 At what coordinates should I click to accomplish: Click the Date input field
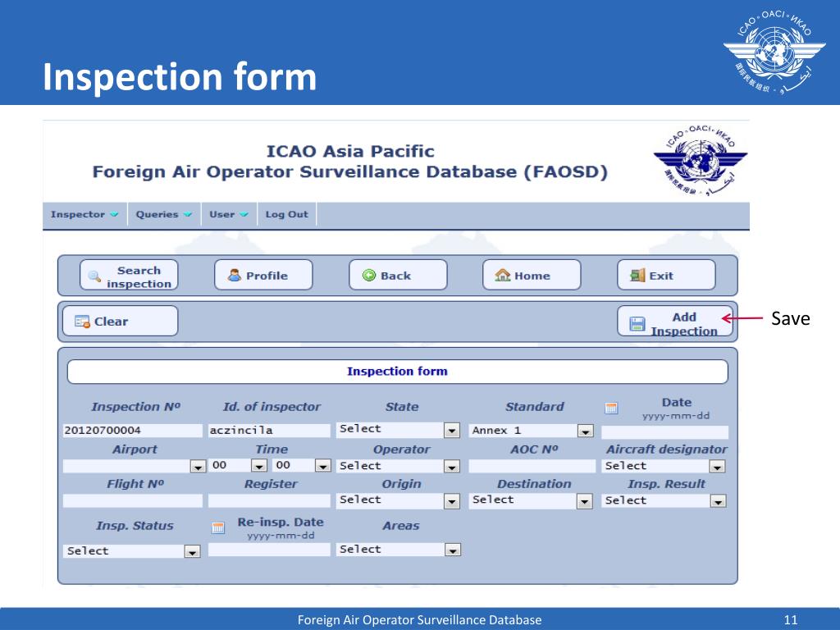click(x=664, y=432)
